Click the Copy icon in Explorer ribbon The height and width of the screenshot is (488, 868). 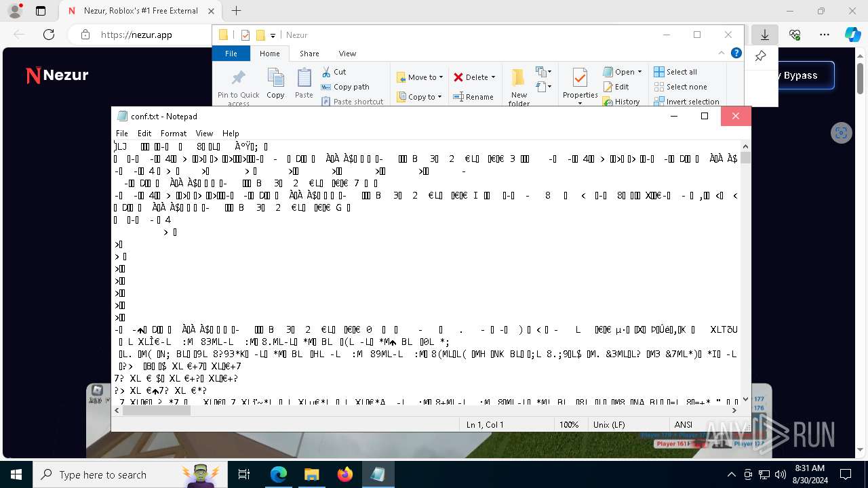coord(275,83)
